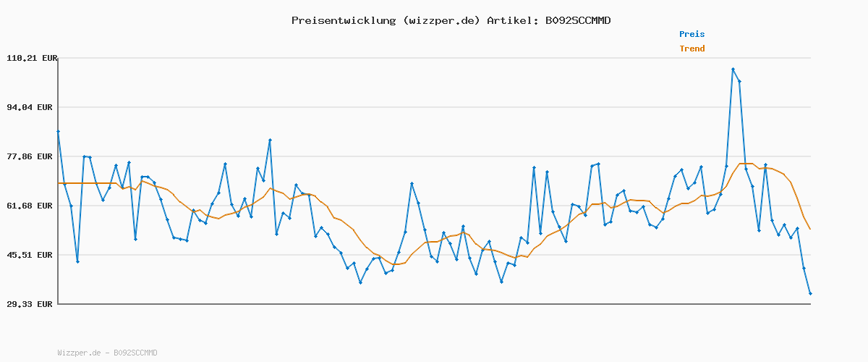This screenshot has width=868, height=362.
Task: Click the (wizzper.de) text in the title
Action: coord(440,20)
